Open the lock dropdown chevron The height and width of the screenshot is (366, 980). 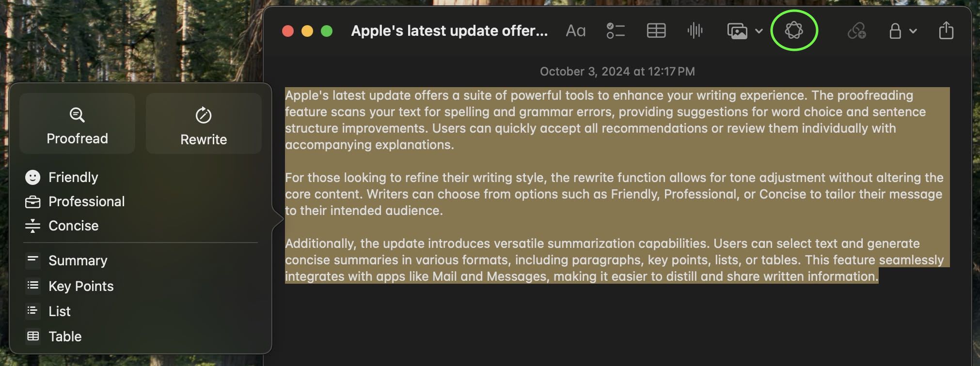tap(913, 30)
